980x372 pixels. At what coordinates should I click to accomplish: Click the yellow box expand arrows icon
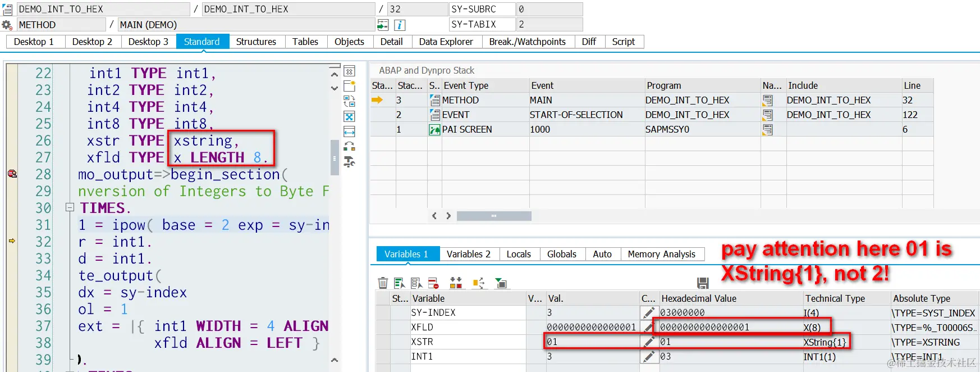(x=478, y=283)
